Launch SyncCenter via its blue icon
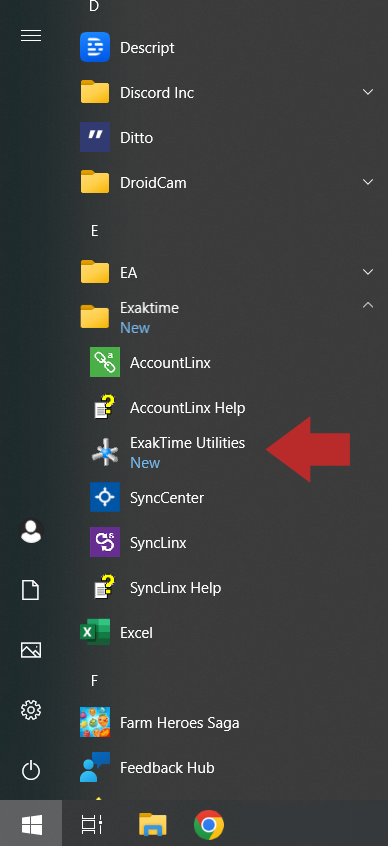 105,497
